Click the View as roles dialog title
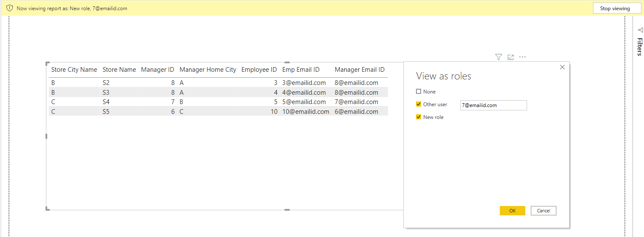This screenshot has width=644, height=237. coord(443,76)
